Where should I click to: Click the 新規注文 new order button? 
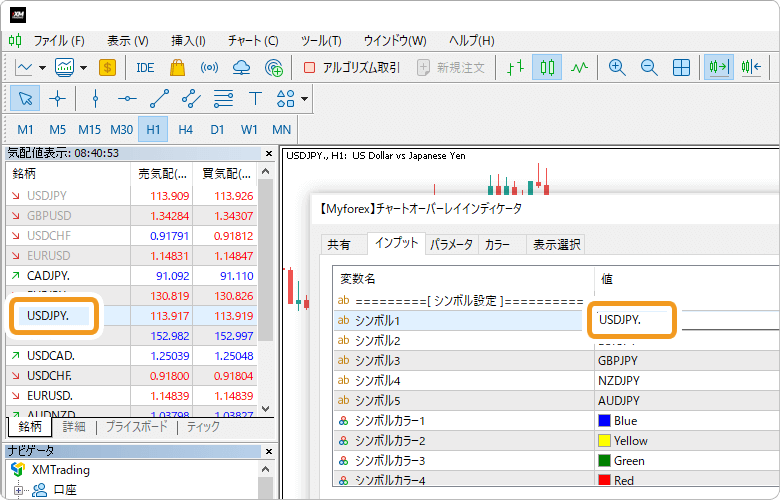pos(451,68)
